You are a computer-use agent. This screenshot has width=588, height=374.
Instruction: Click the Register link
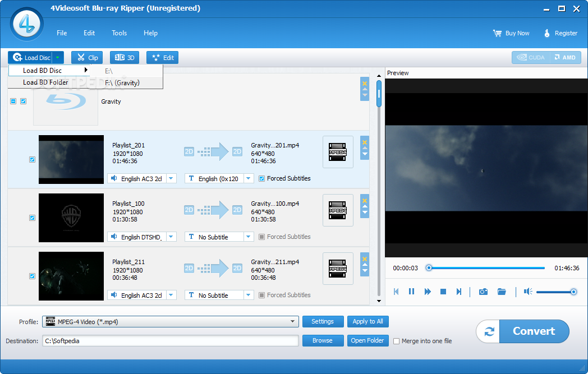click(561, 33)
